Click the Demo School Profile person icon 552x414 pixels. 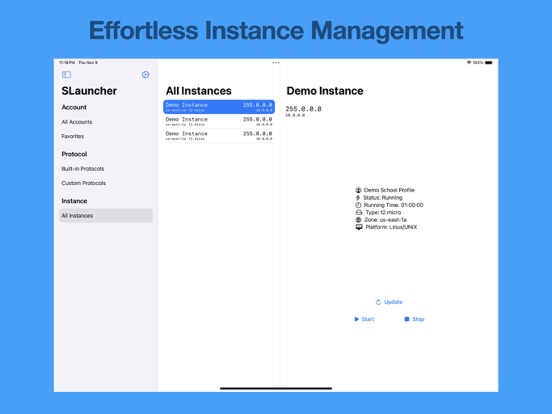[358, 190]
